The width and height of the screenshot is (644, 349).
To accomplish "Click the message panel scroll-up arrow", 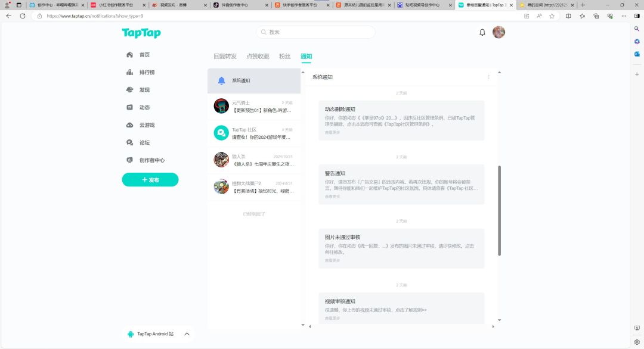I will click(x=500, y=73).
